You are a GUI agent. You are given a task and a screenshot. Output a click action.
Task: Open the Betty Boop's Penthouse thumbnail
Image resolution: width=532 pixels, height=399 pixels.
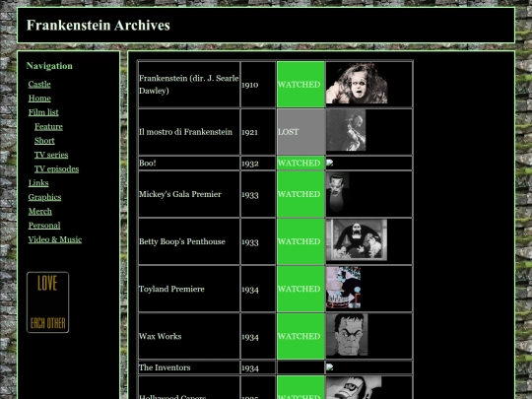tap(357, 240)
